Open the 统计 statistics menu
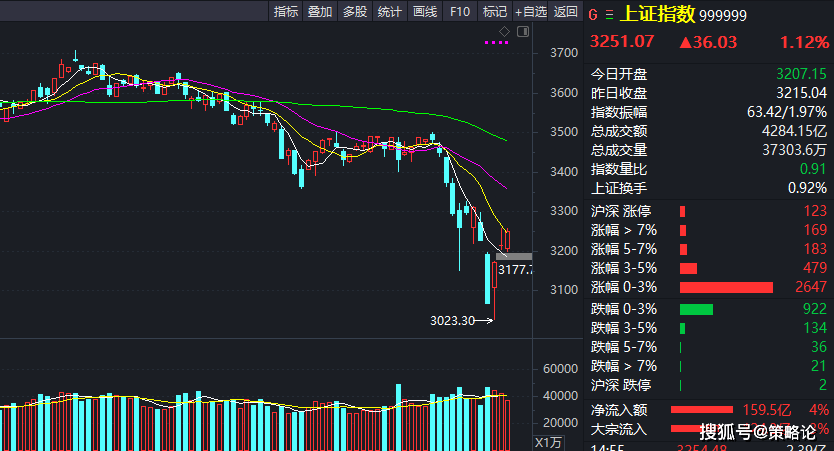Viewport: 834px width, 451px height. point(390,12)
